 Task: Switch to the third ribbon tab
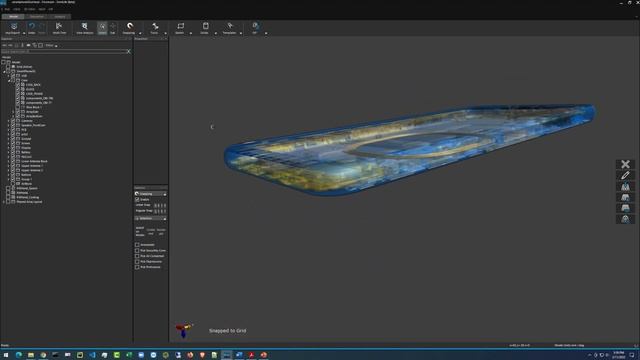point(60,17)
